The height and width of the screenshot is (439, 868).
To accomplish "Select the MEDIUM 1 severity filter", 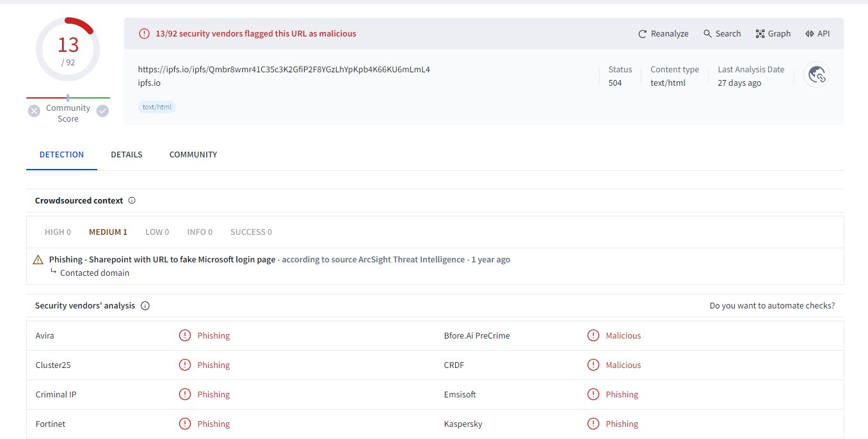I will pos(108,232).
